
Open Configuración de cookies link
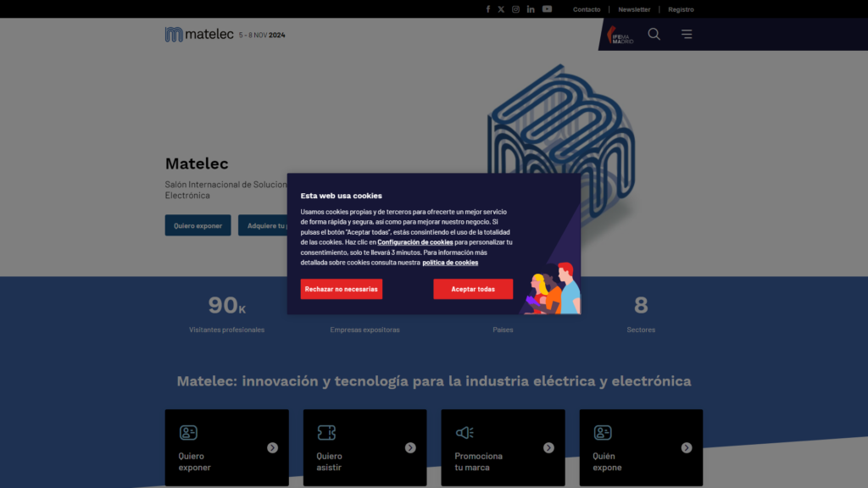(x=415, y=241)
